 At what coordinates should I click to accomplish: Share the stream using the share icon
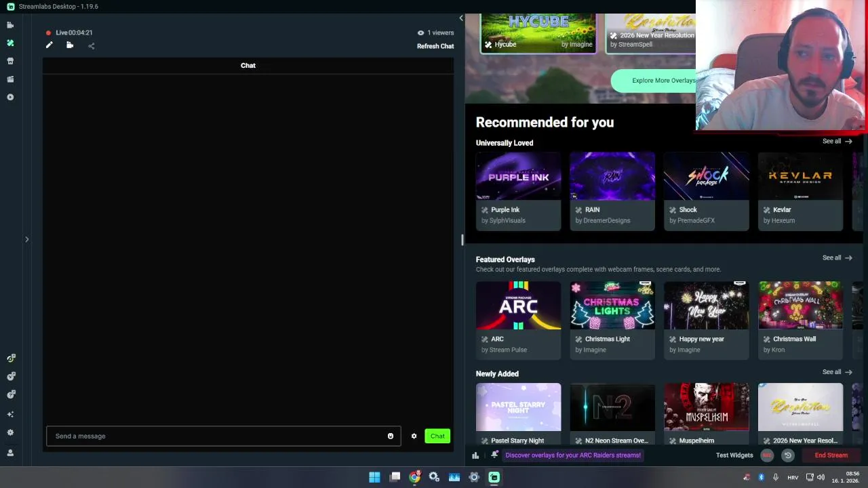coord(92,46)
